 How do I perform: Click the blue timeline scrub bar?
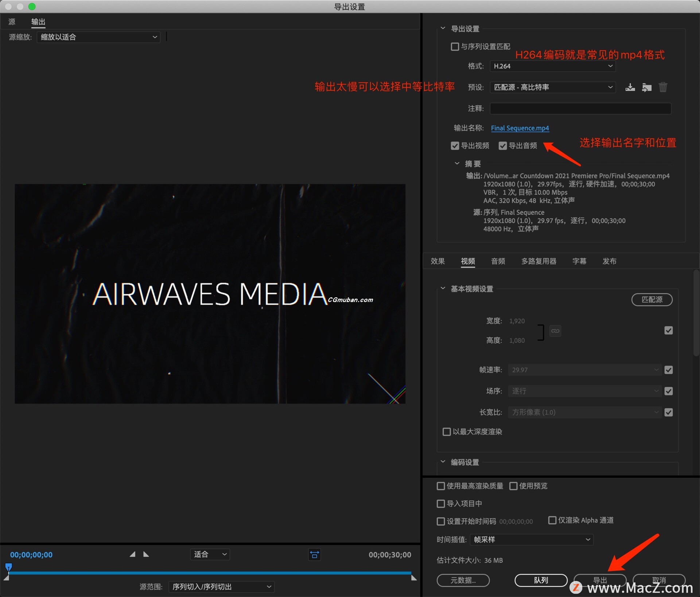210,573
